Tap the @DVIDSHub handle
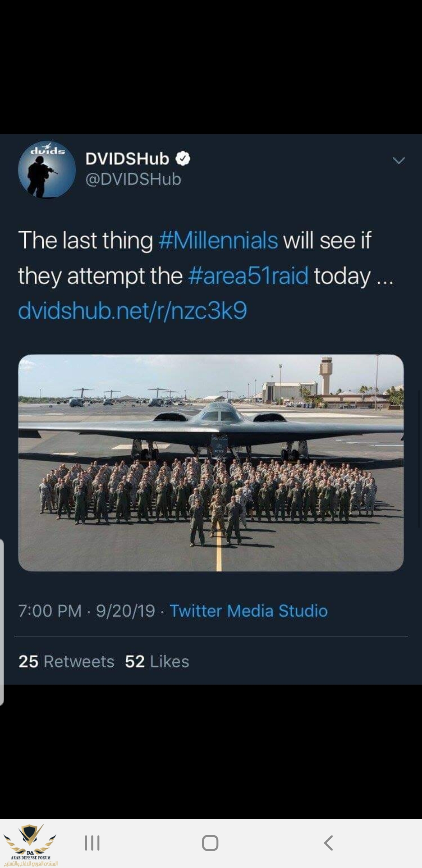The height and width of the screenshot is (868, 422). pyautogui.click(x=133, y=179)
